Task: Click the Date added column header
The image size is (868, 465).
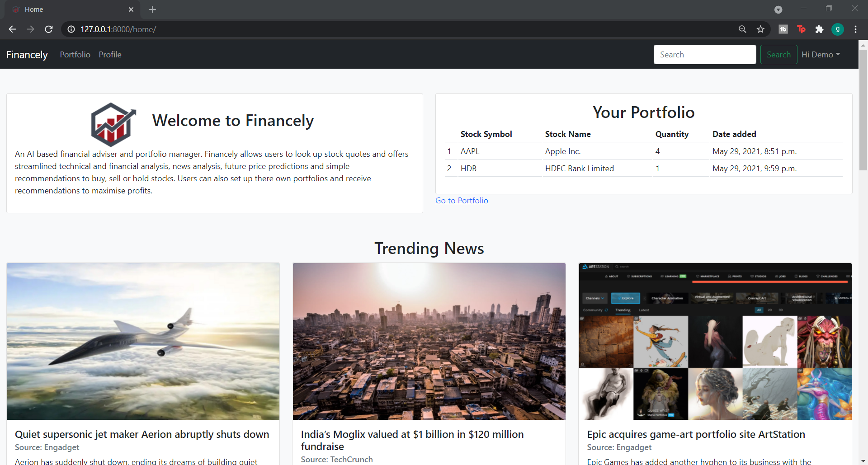Action: coord(734,134)
